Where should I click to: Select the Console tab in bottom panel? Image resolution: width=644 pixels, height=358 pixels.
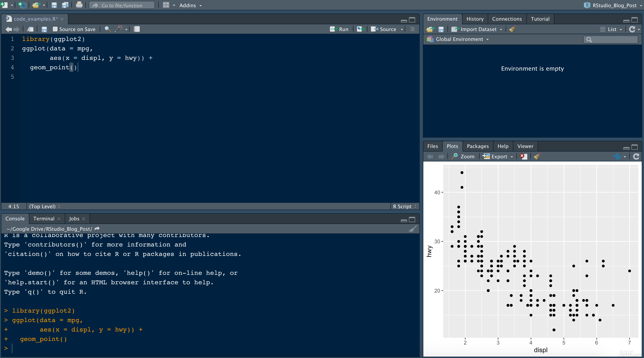[16, 218]
